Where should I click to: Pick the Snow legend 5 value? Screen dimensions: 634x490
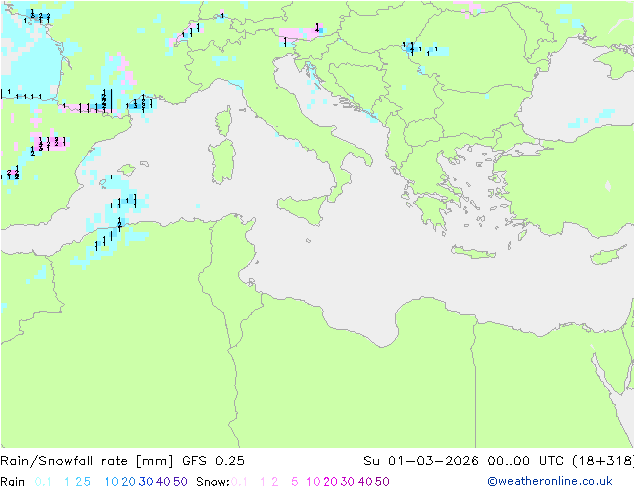295,482
